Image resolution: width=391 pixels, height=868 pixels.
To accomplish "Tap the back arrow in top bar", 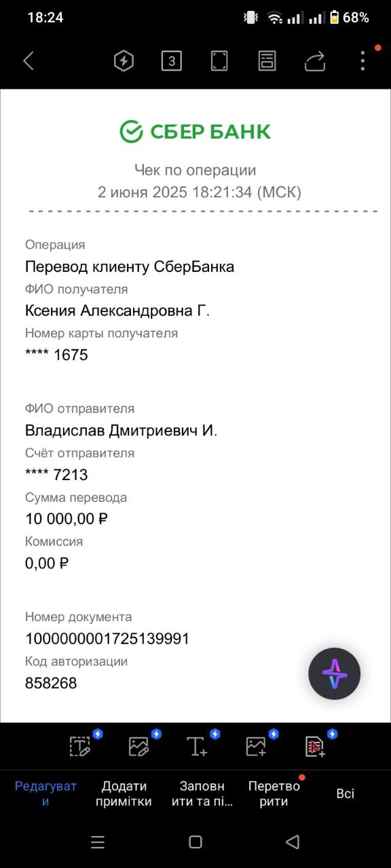I will pyautogui.click(x=29, y=61).
